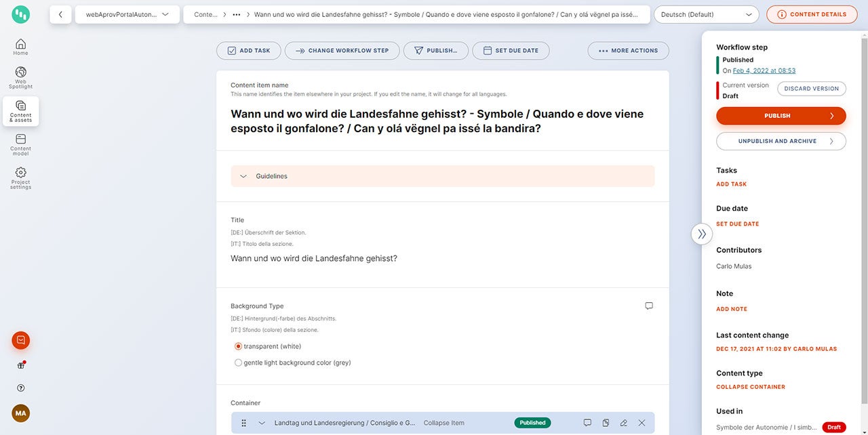The image size is (868, 435).
Task: Click Change Workflow Step
Action: pos(342,51)
